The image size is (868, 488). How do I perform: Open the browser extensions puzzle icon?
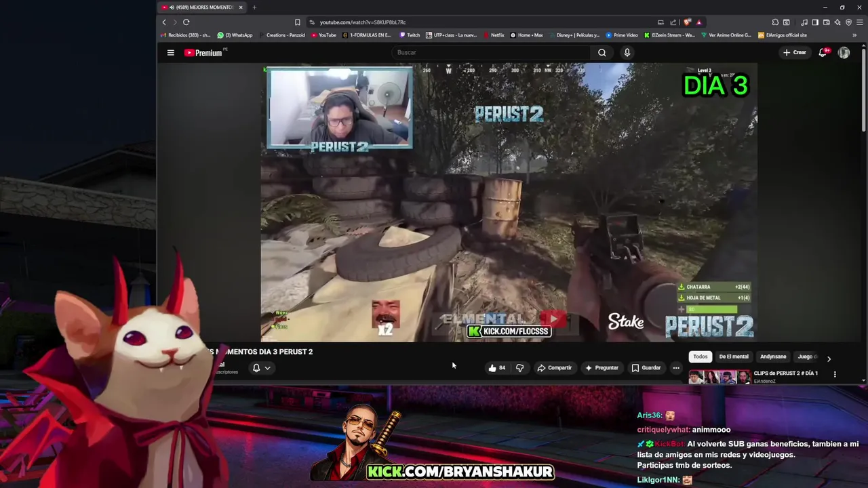click(775, 22)
